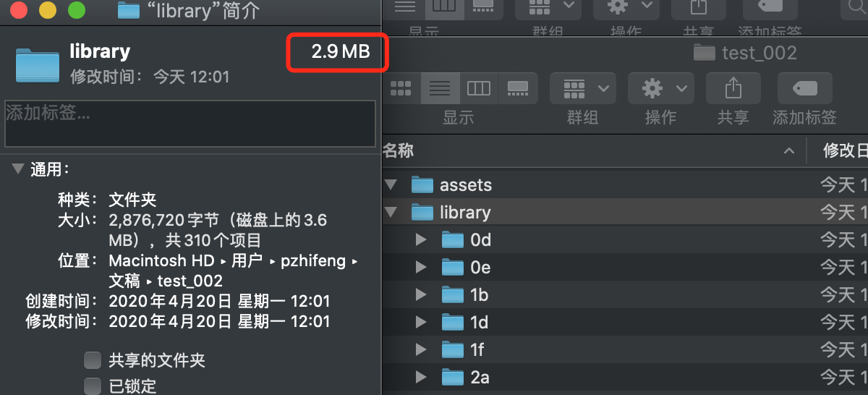Screen dimensions: 868x395
Task: Expand the 0d folder
Action: pyautogui.click(x=421, y=240)
